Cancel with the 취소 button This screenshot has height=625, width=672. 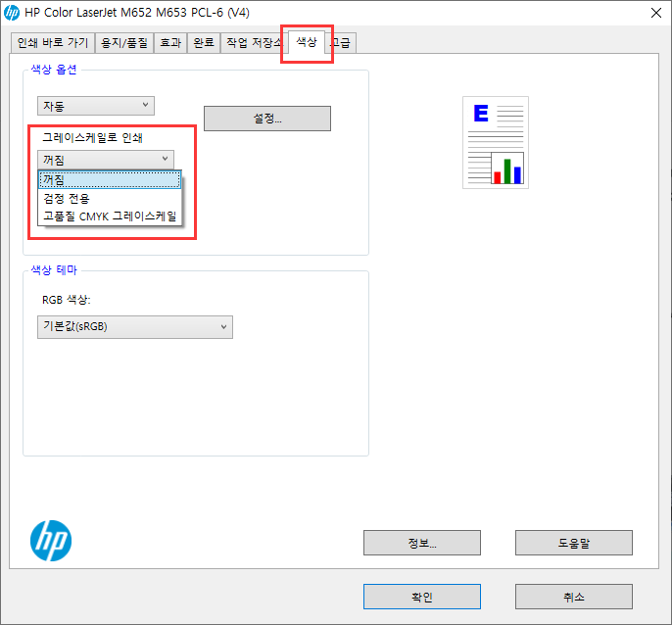coord(573,597)
